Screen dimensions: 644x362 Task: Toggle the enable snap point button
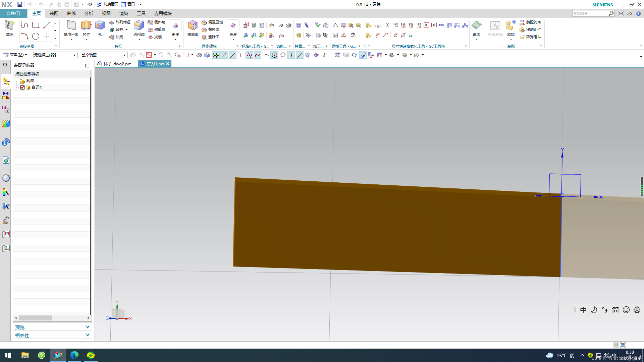(216, 55)
